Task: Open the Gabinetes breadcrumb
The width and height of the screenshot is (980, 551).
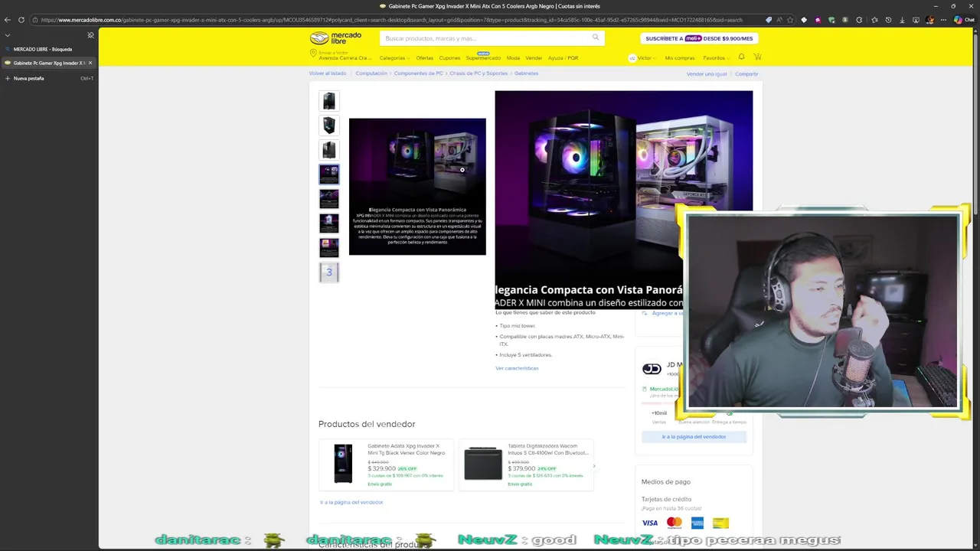Action: (x=526, y=73)
